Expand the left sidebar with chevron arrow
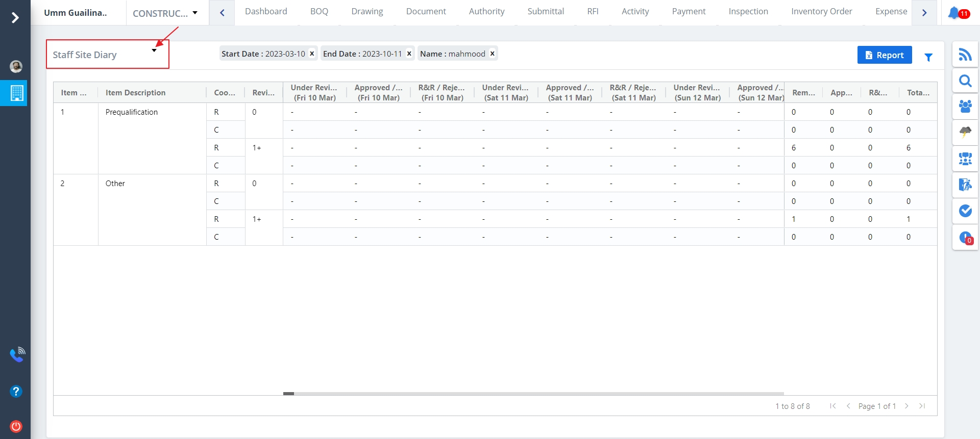This screenshot has width=980, height=439. click(15, 18)
